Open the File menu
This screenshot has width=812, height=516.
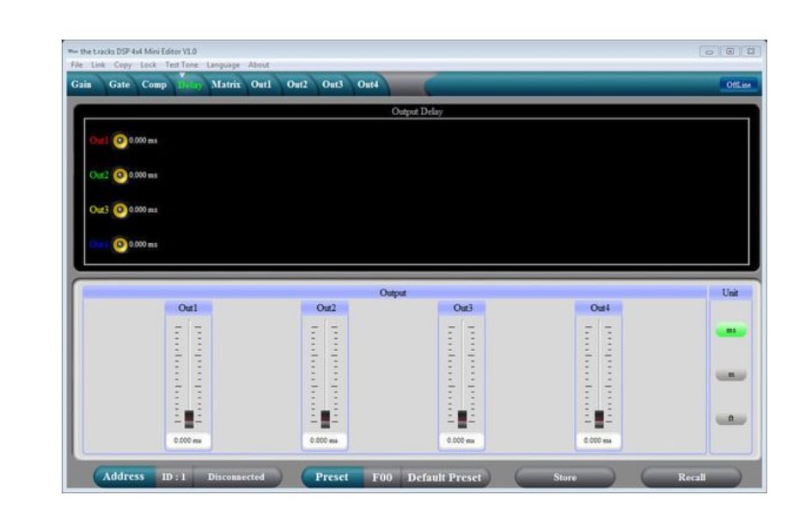coord(76,64)
